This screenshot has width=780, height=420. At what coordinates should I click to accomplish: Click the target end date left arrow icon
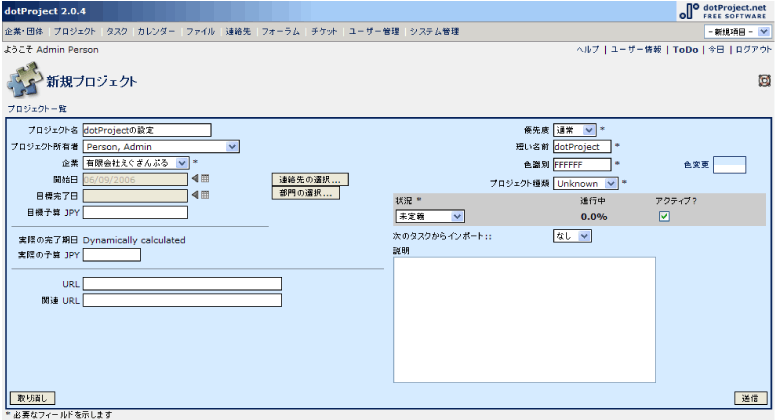click(195, 195)
